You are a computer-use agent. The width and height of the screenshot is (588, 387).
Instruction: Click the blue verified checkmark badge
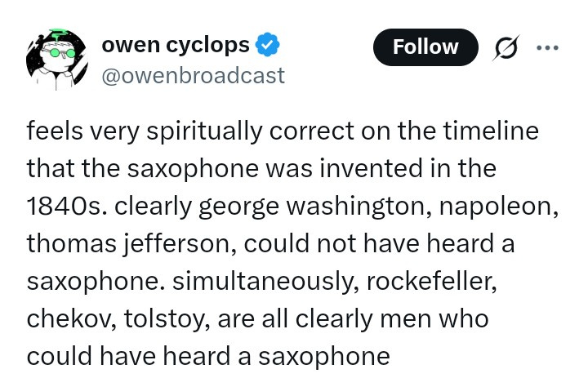pyautogui.click(x=267, y=45)
